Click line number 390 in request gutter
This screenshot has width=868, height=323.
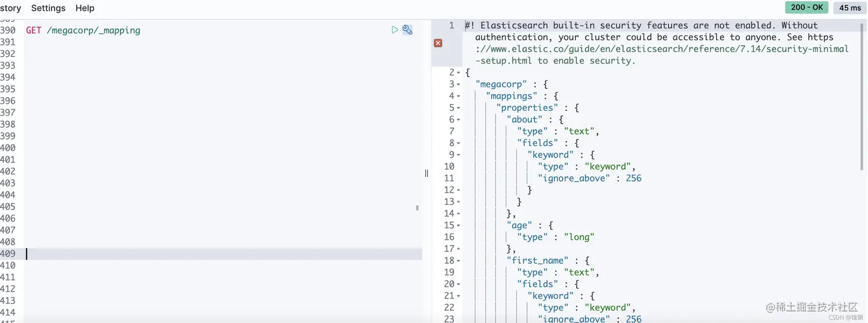click(8, 30)
